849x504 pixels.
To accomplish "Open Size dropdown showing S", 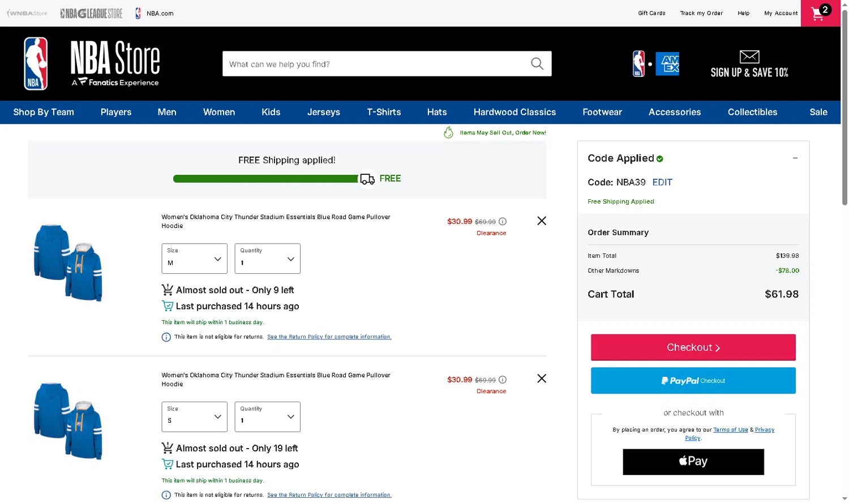I will 194,417.
